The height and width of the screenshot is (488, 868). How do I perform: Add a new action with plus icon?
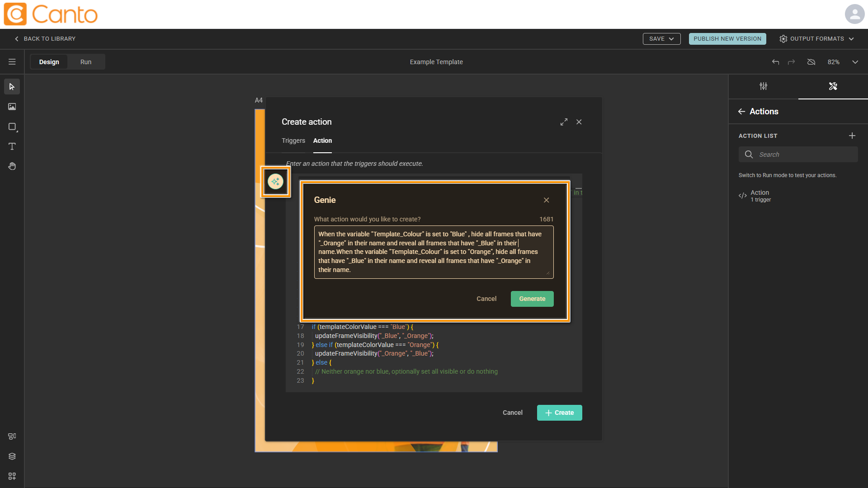(852, 136)
